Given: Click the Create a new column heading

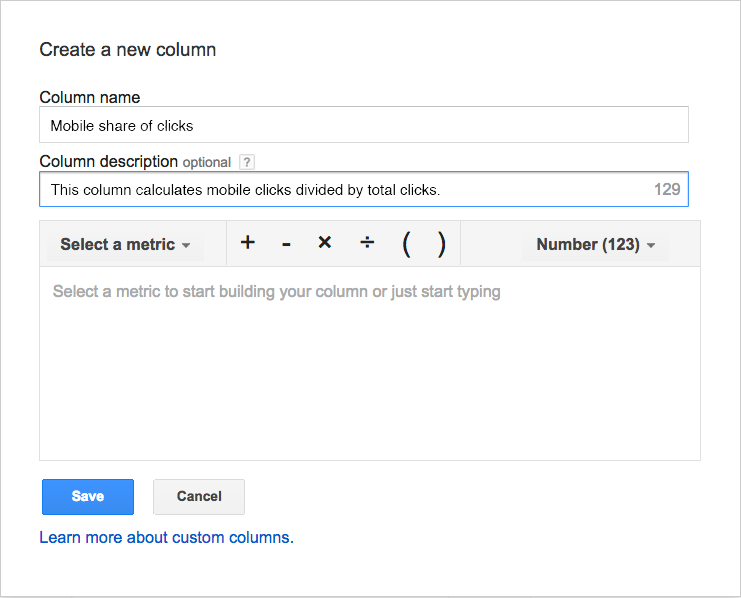Looking at the screenshot, I should 127,49.
